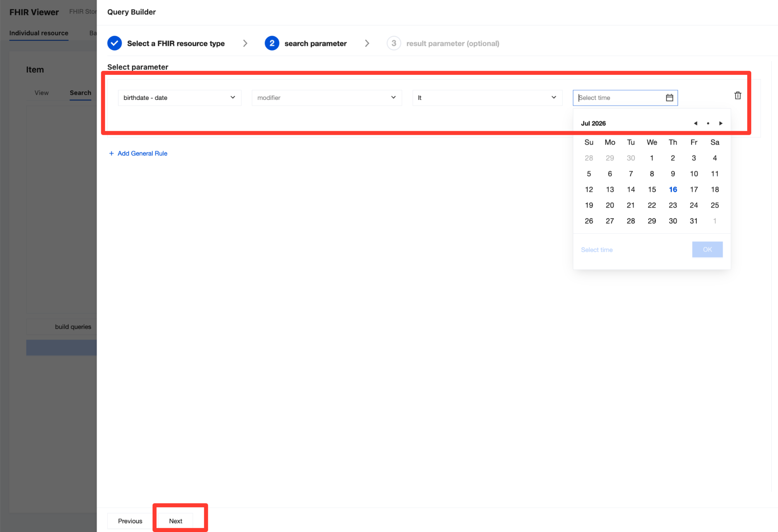The height and width of the screenshot is (532, 778).
Task: Confirm the date with the OK button
Action: pyautogui.click(x=707, y=249)
